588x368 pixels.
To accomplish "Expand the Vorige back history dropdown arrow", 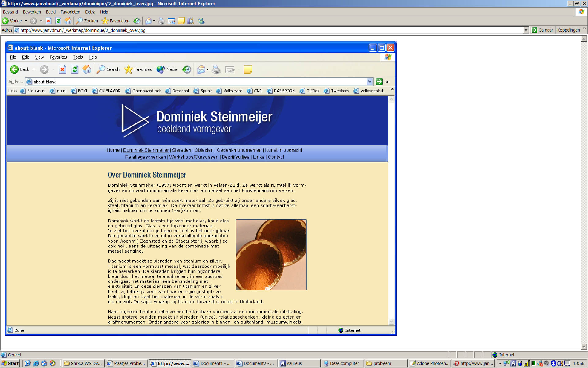I will click(26, 21).
